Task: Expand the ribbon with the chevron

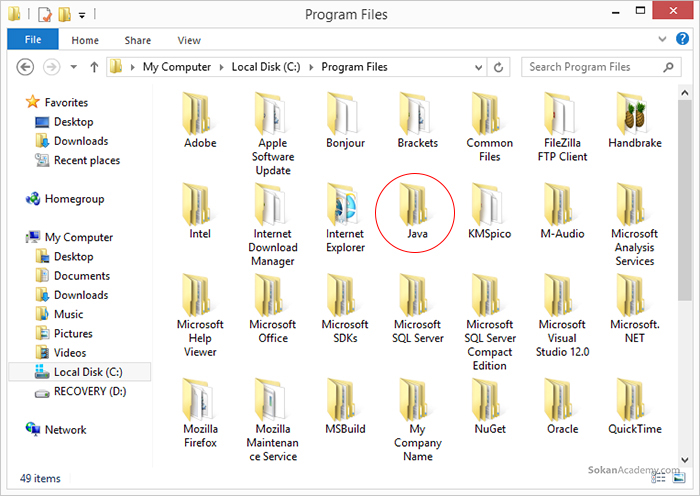Action: pyautogui.click(x=662, y=39)
